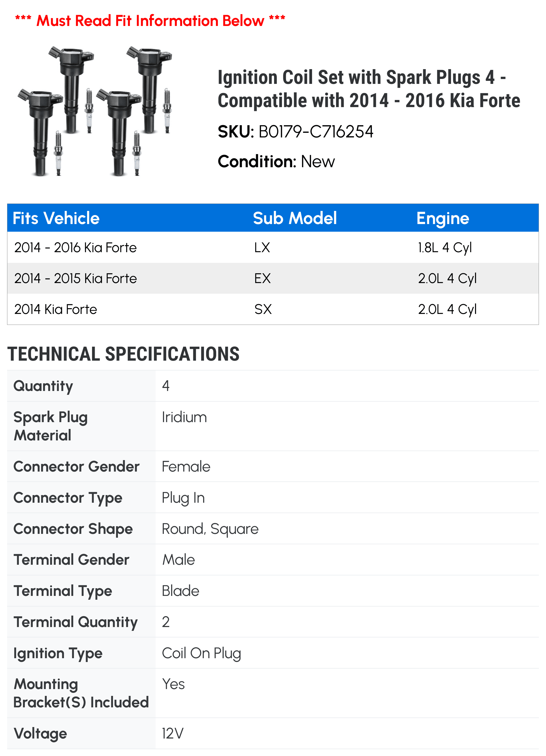
Task: Click the Sub Model column header
Action: point(295,218)
